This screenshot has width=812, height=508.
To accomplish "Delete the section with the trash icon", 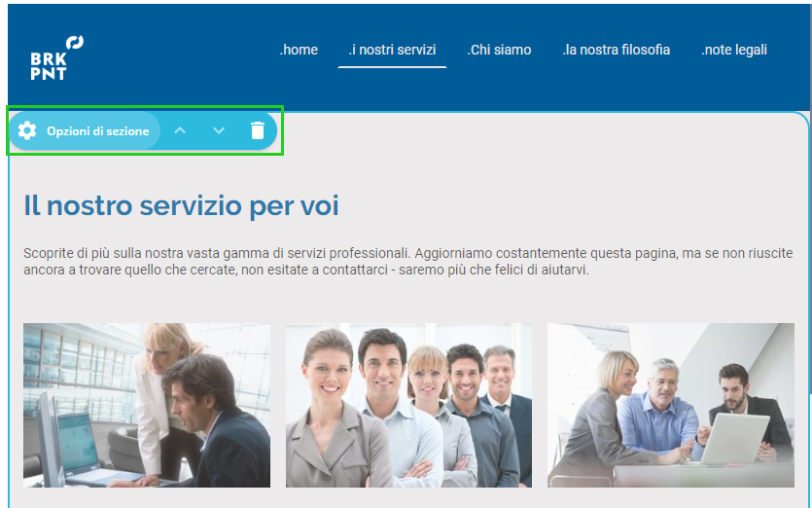I will point(258,130).
